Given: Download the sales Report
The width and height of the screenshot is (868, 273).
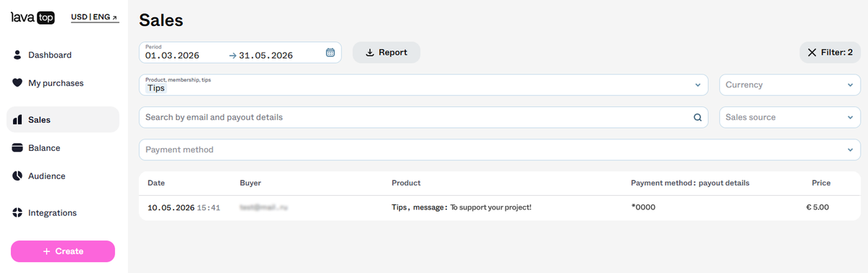Looking at the screenshot, I should coord(386,52).
